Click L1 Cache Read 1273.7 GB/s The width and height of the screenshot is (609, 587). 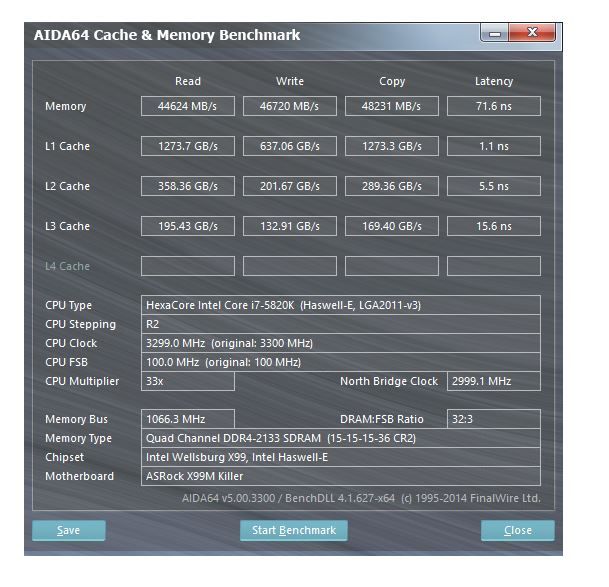pos(188,146)
